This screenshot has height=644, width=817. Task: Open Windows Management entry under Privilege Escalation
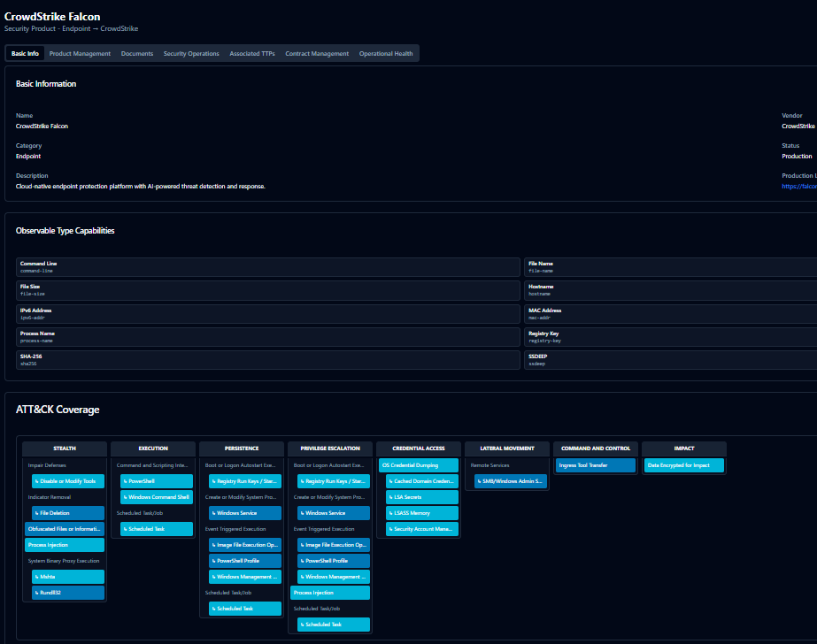click(334, 577)
